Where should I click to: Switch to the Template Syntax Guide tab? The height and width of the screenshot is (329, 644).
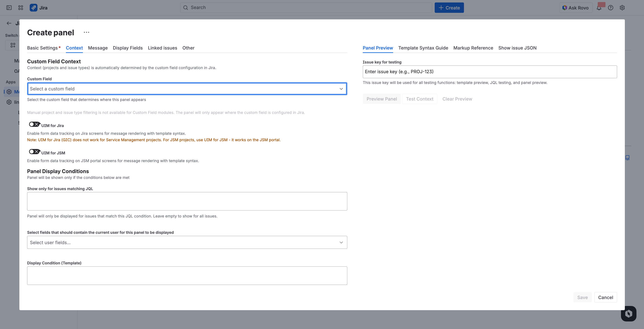[423, 48]
